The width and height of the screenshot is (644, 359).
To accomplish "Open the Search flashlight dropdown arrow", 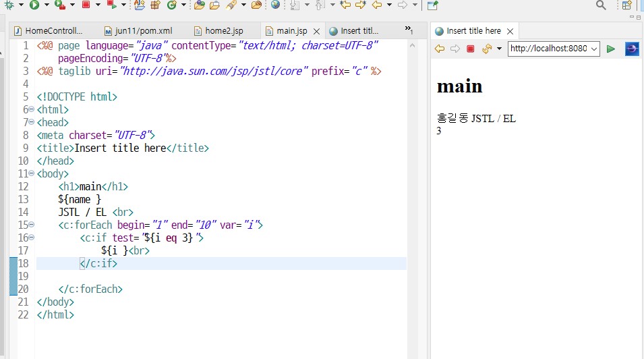I will 243,5.
